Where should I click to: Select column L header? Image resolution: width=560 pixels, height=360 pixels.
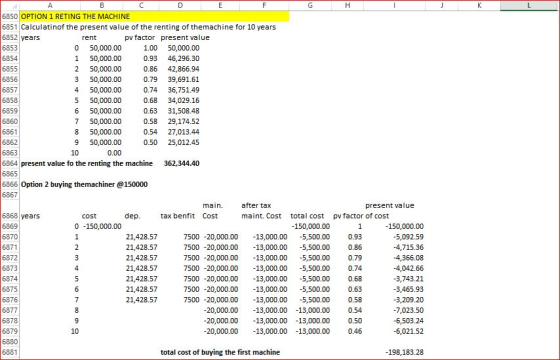click(x=529, y=5)
